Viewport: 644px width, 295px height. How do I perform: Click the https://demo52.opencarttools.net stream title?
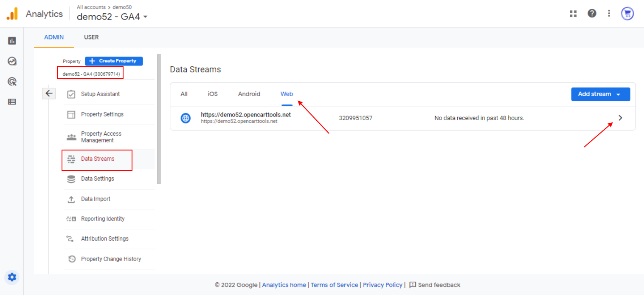(246, 115)
